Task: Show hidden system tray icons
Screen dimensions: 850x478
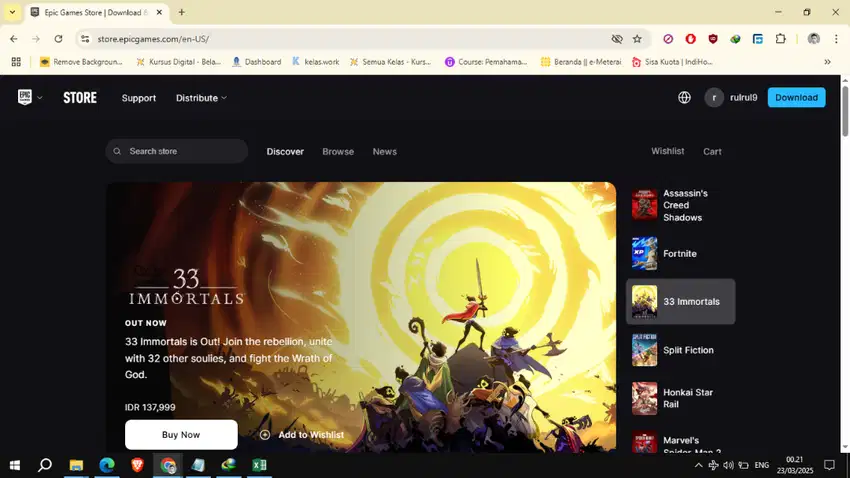Action: [698, 465]
